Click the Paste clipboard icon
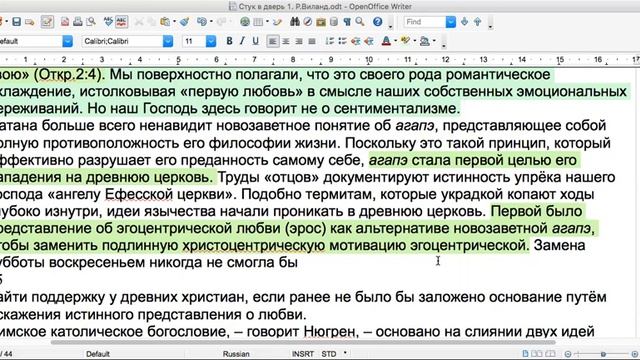 coord(165,22)
